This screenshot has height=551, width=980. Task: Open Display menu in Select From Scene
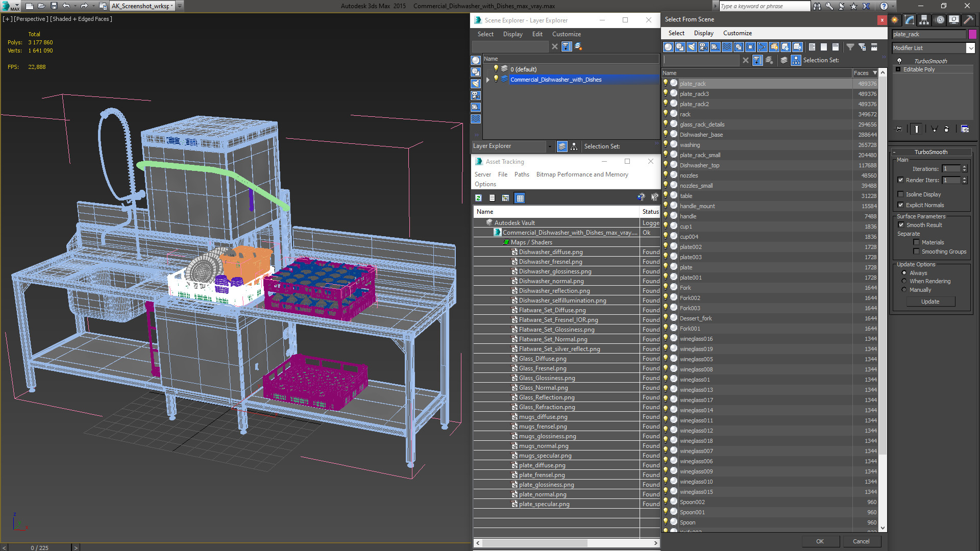(703, 33)
